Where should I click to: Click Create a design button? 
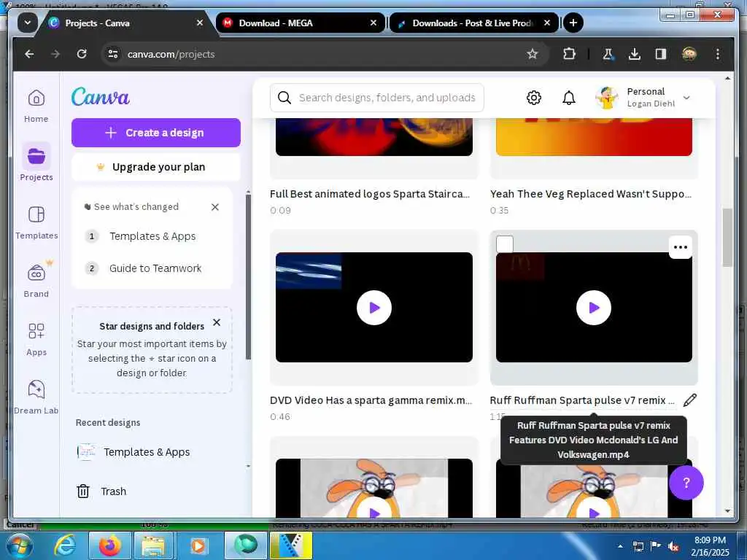pyautogui.click(x=156, y=133)
